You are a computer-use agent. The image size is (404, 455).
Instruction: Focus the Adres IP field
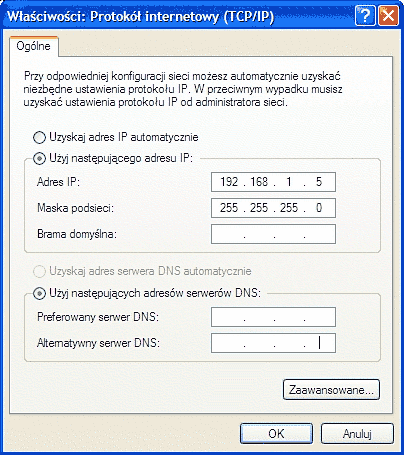tap(273, 182)
